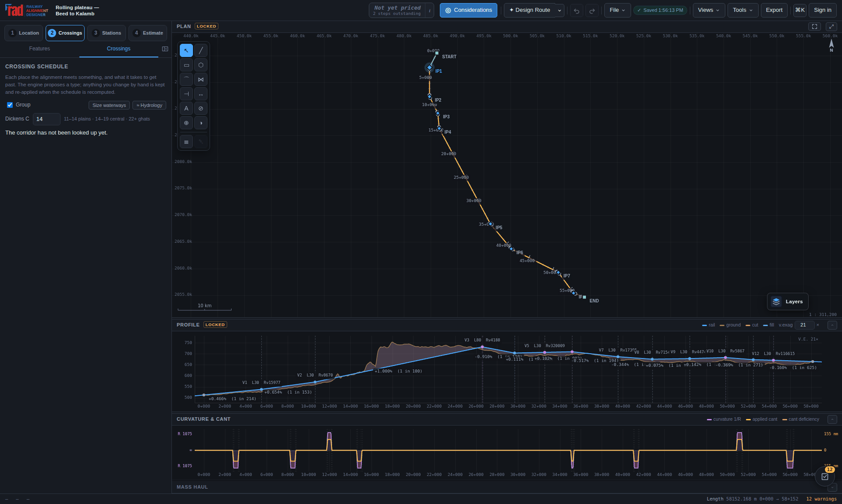This screenshot has width=842, height=504.
Task: Click the Size waterways button
Action: 109,105
